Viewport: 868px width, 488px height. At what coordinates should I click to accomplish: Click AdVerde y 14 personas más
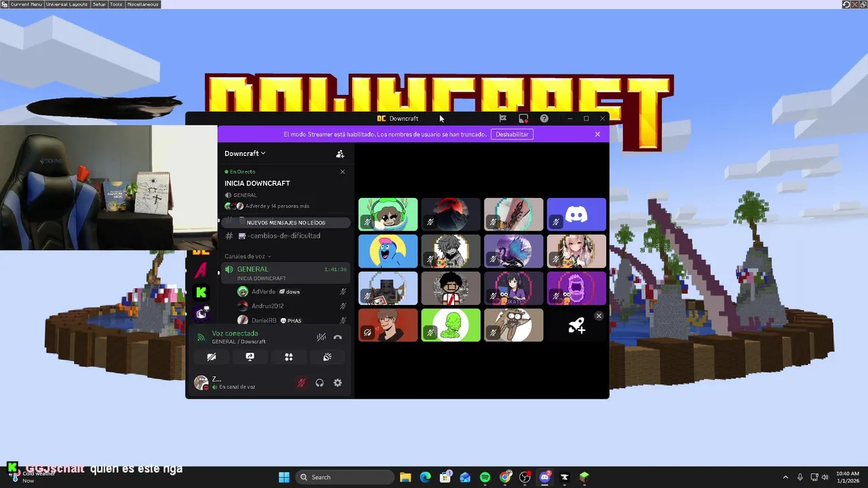[x=277, y=206]
